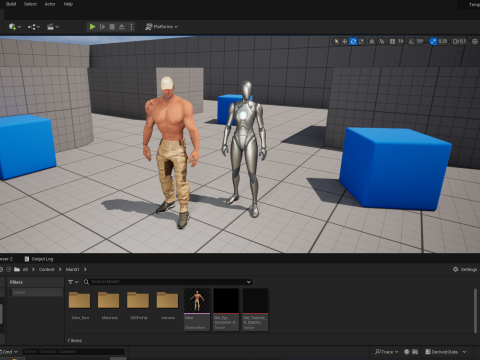Screen dimensions: 480x360
Task: Open the Derived Data menu
Action: tap(446, 352)
